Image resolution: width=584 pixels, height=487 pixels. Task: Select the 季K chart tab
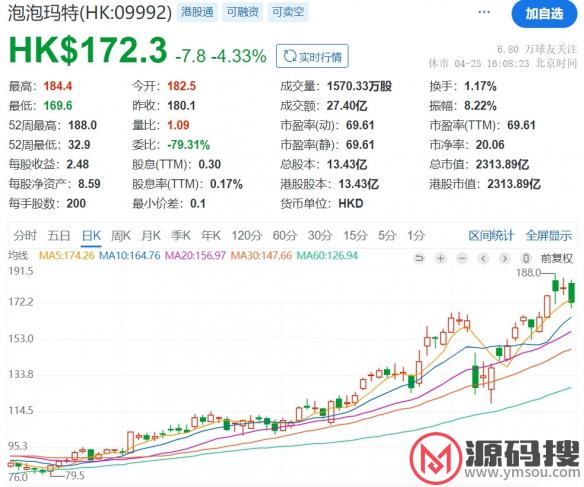click(x=181, y=235)
